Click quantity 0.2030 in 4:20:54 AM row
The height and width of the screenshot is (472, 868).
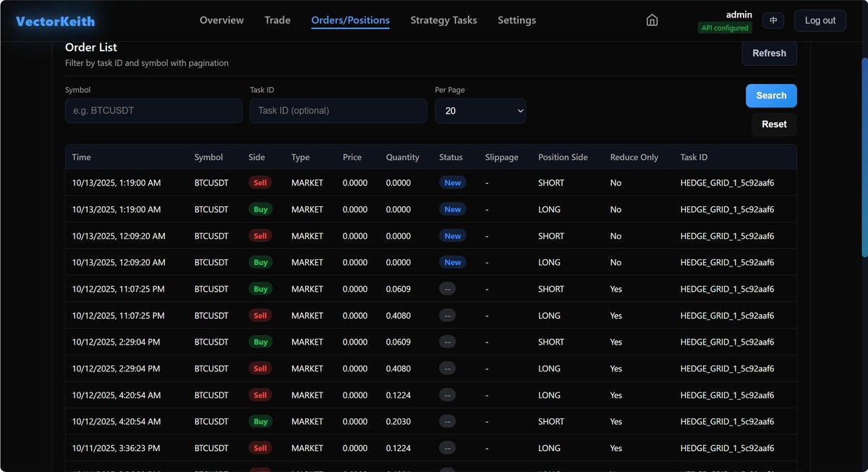point(399,421)
